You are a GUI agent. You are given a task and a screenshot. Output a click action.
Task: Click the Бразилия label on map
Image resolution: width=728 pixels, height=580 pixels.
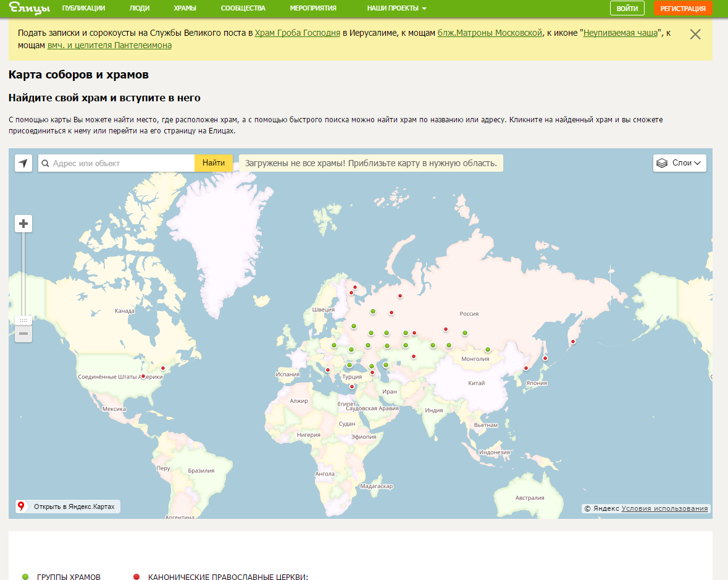tap(201, 471)
